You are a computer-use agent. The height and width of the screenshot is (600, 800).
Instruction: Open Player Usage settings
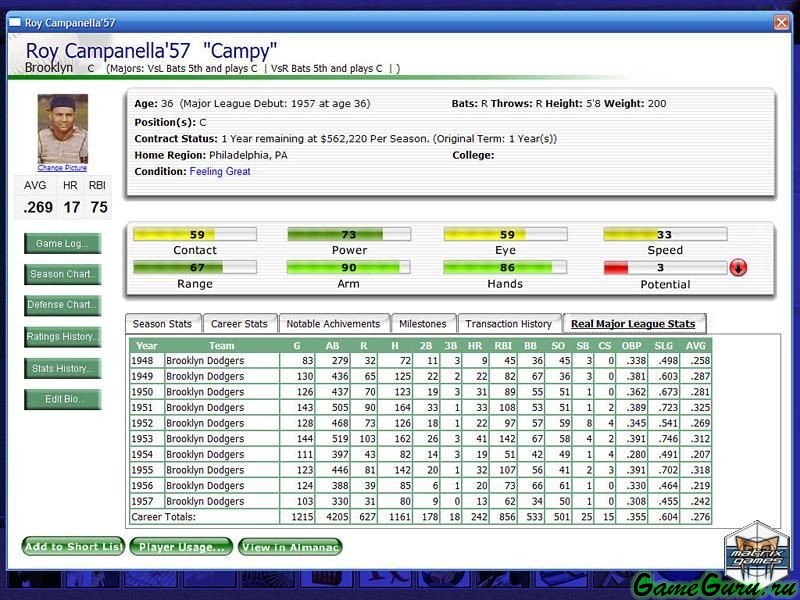181,546
